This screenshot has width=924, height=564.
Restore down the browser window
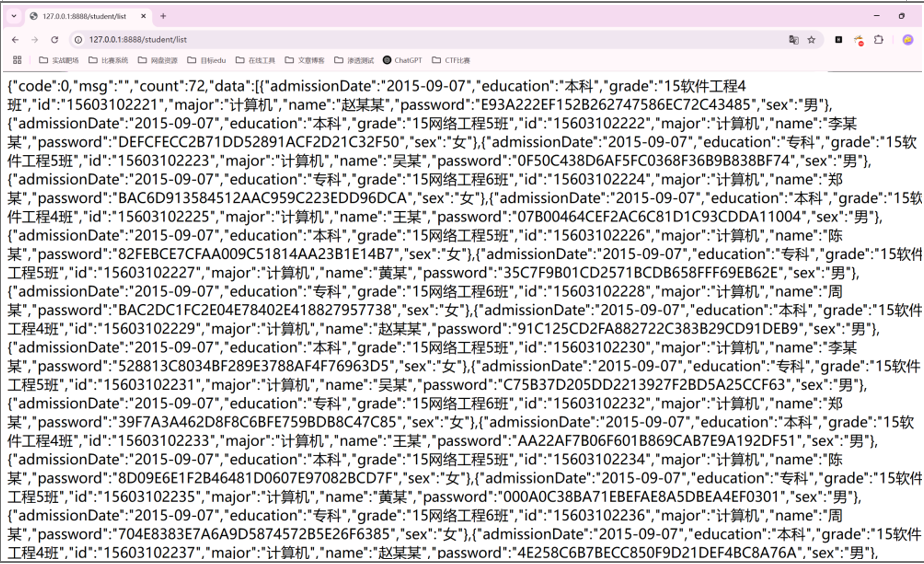tap(902, 16)
